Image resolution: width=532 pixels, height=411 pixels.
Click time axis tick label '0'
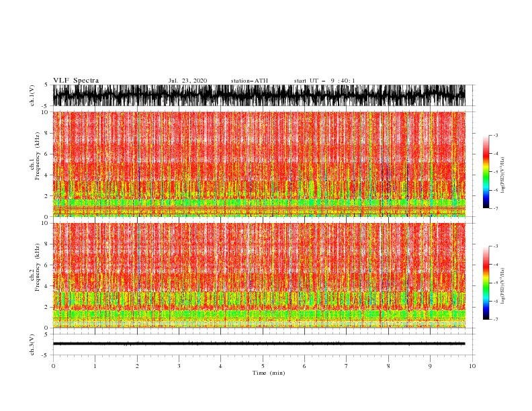53,366
